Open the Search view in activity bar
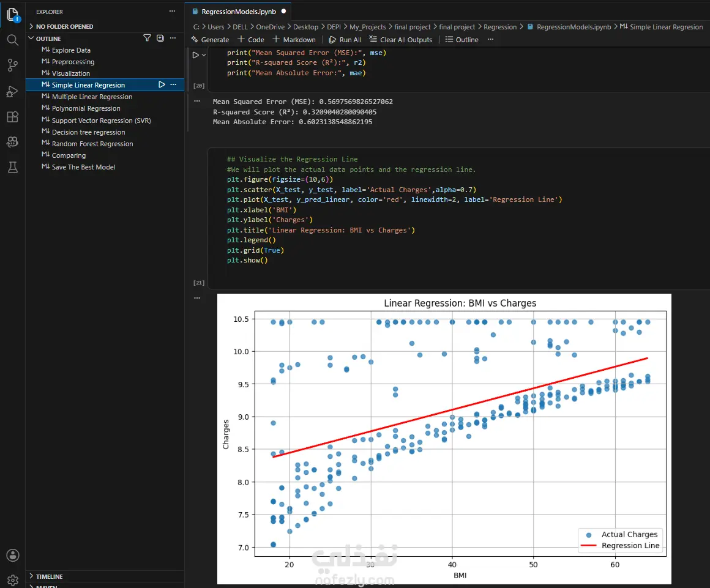The image size is (710, 588). click(13, 40)
